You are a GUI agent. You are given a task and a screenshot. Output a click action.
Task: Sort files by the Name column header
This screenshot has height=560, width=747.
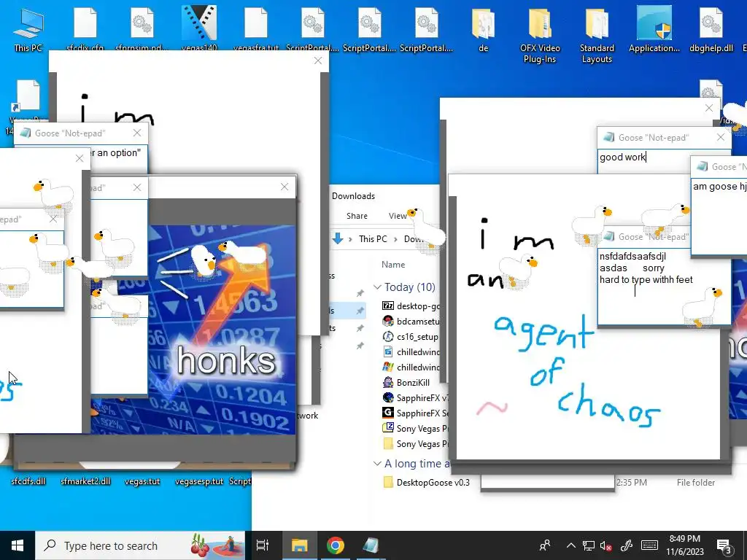click(x=393, y=265)
